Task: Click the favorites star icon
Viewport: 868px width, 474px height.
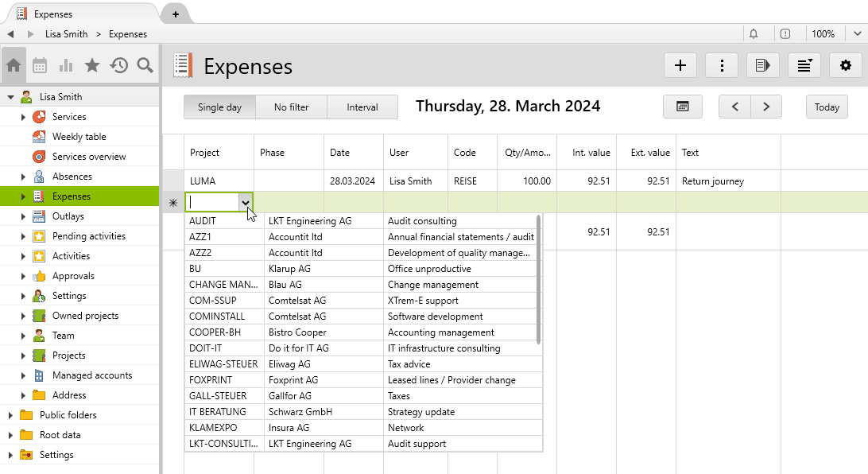Action: [x=92, y=65]
